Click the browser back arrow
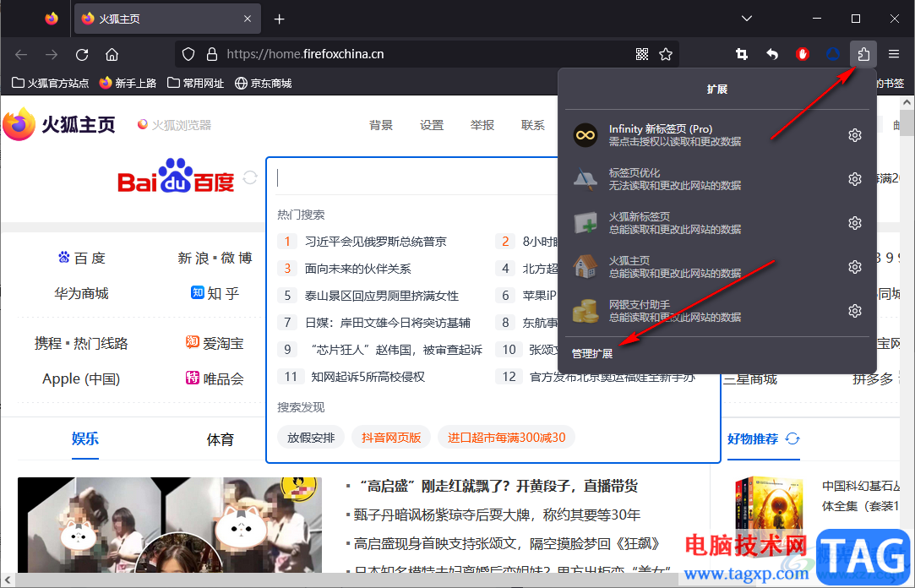The height and width of the screenshot is (588, 915). pyautogui.click(x=22, y=54)
